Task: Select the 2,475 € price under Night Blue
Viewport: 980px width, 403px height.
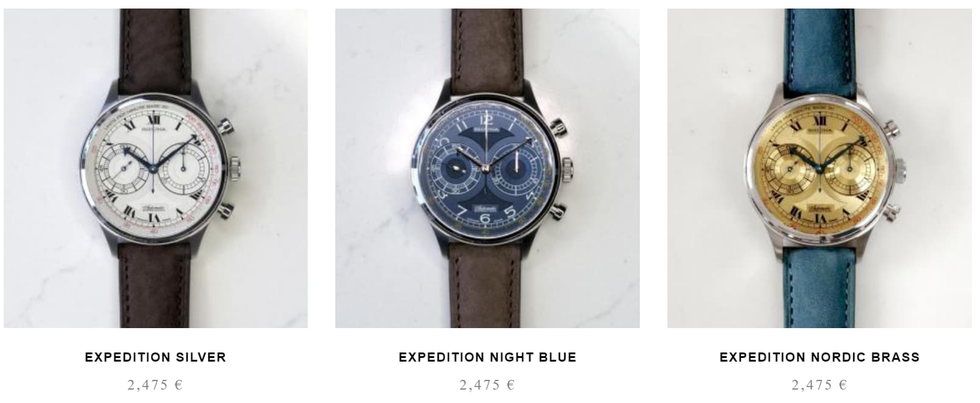Action: [x=488, y=385]
